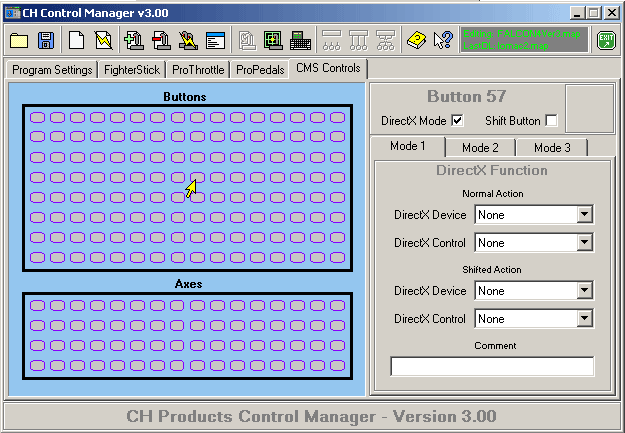
Task: Expand Normal Action DirectX Device dropdown
Action: (x=584, y=215)
